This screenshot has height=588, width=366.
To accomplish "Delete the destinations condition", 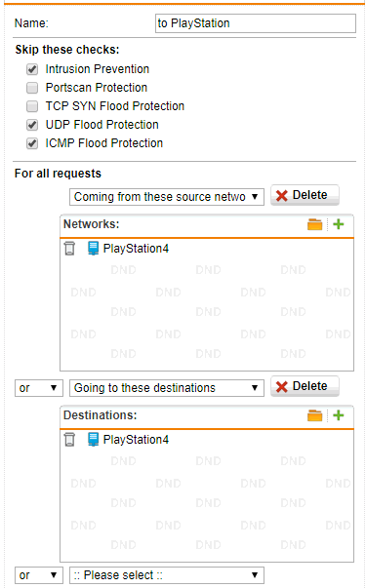I will (305, 386).
